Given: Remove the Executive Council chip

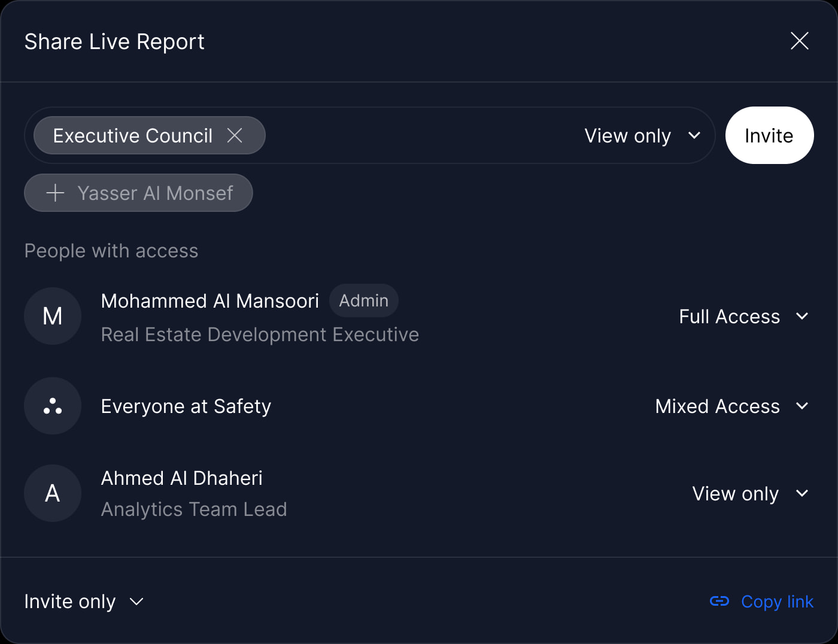Looking at the screenshot, I should click(235, 135).
